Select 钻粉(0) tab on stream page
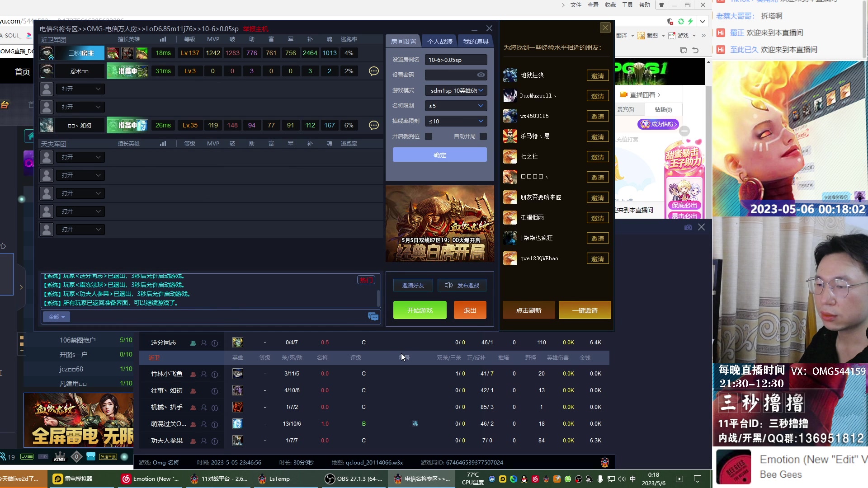Screen dimensions: 868x488 663,109
